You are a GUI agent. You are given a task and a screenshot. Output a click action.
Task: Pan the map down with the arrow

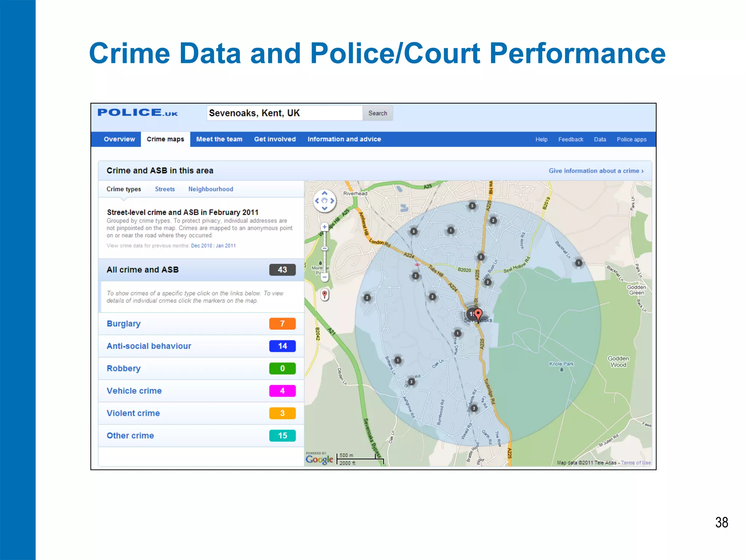[x=324, y=208]
